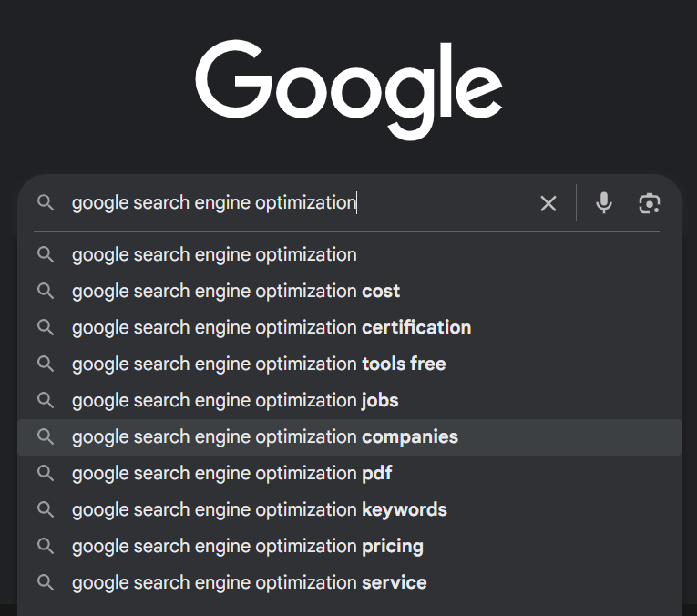
Task: Click magnifier icon beside 'pdf' suggestion
Action: tap(46, 473)
